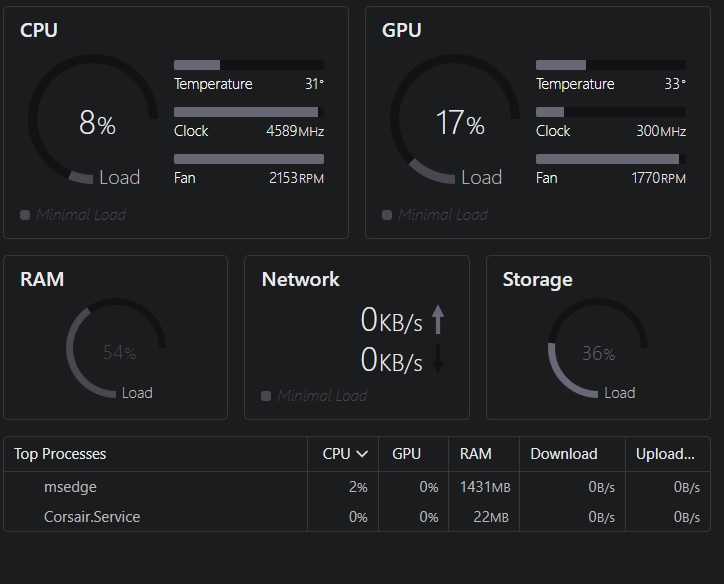The width and height of the screenshot is (724, 584).
Task: Click the Network Minimal Load indicator square
Action: point(266,396)
